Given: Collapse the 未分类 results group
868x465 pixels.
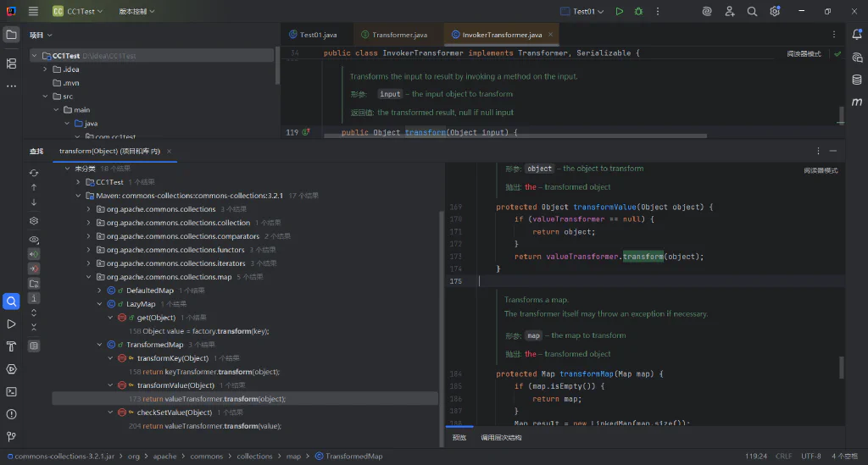Looking at the screenshot, I should tap(67, 168).
